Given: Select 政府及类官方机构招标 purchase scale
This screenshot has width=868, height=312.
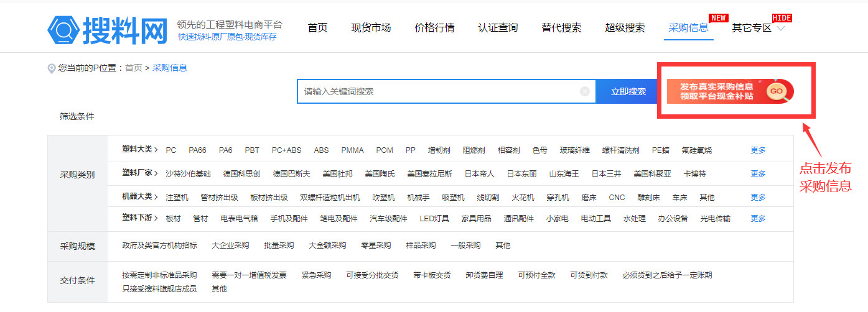Looking at the screenshot, I should [x=159, y=245].
